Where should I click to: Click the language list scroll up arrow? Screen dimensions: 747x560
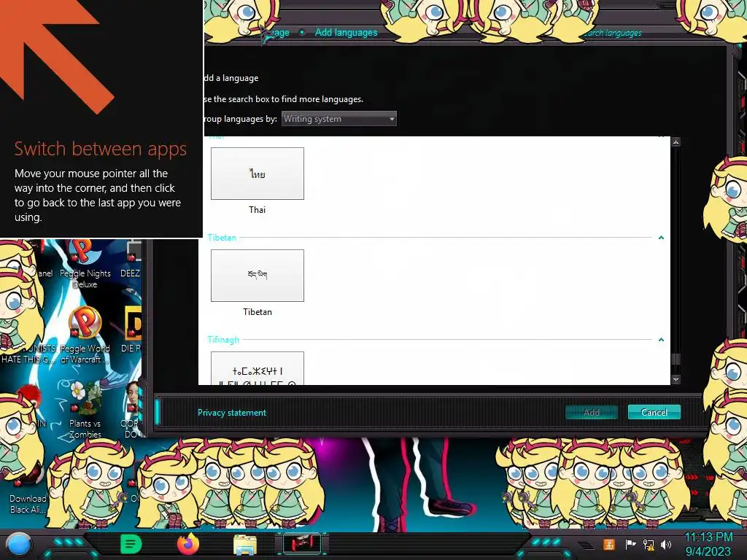point(676,142)
